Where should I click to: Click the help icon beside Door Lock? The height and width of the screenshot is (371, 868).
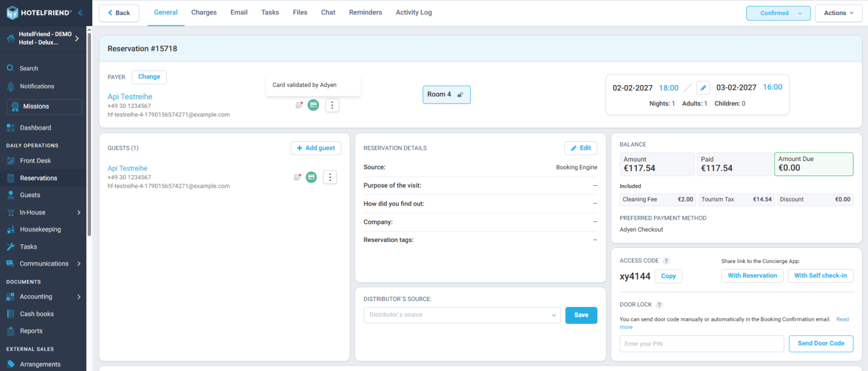pyautogui.click(x=659, y=305)
